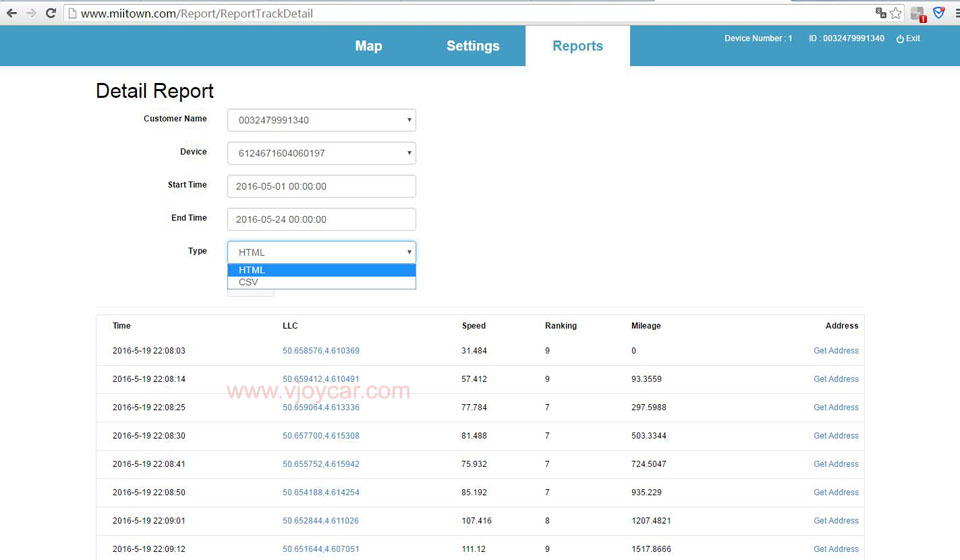Open the Settings tab
Image resolution: width=960 pixels, height=560 pixels.
click(x=473, y=46)
